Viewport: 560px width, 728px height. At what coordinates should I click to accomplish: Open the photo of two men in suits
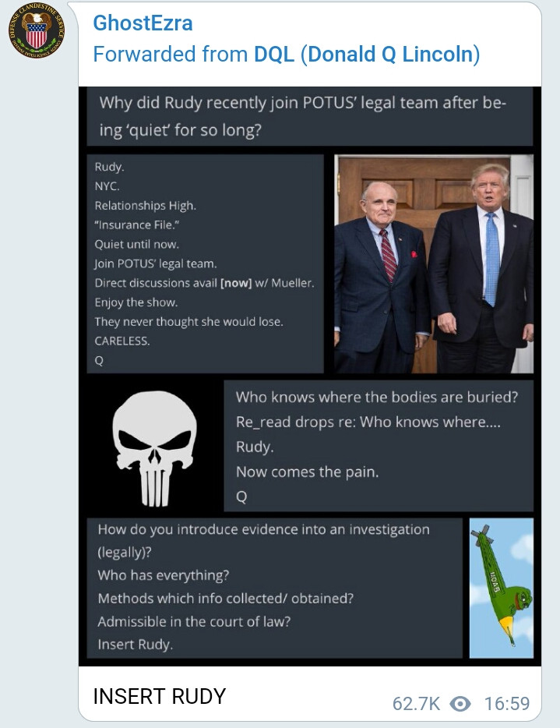coord(434,264)
